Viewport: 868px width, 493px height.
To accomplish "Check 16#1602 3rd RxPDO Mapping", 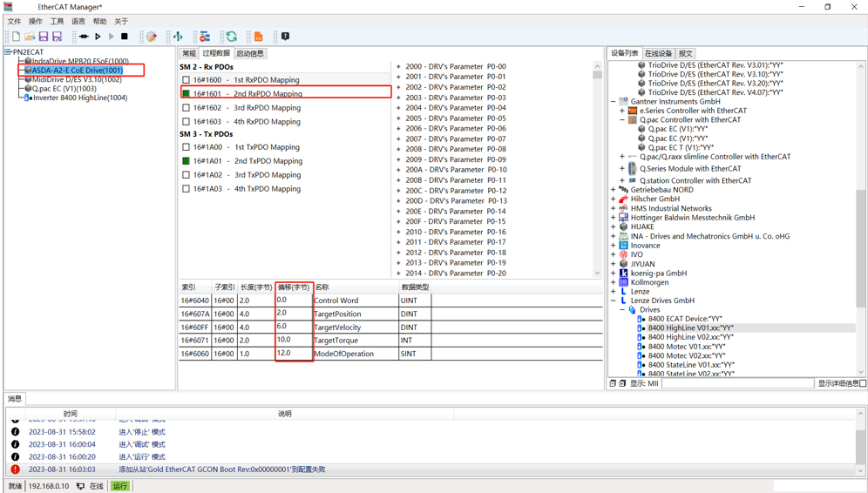I will point(186,108).
